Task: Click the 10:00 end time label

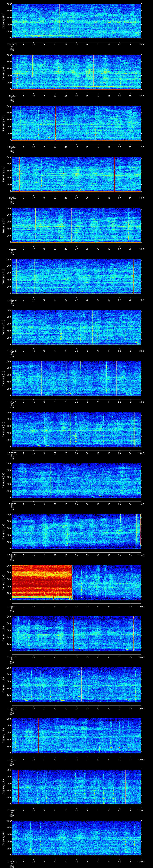Action: pos(141,453)
